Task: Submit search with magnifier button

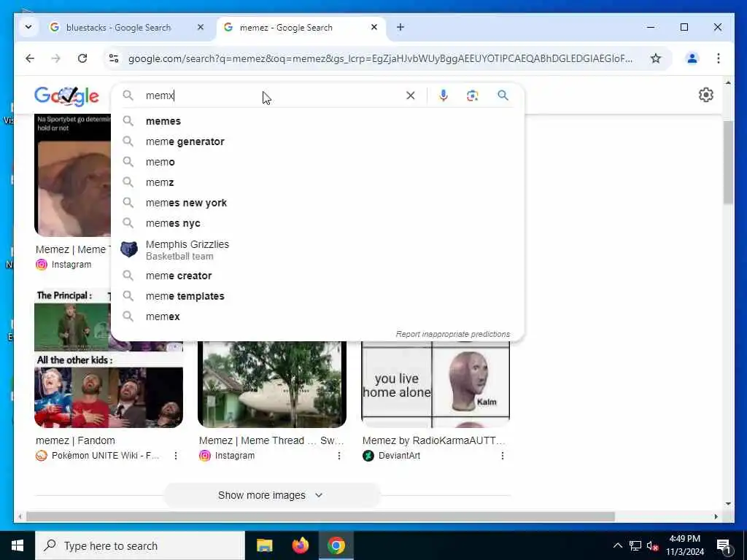Action: (503, 96)
